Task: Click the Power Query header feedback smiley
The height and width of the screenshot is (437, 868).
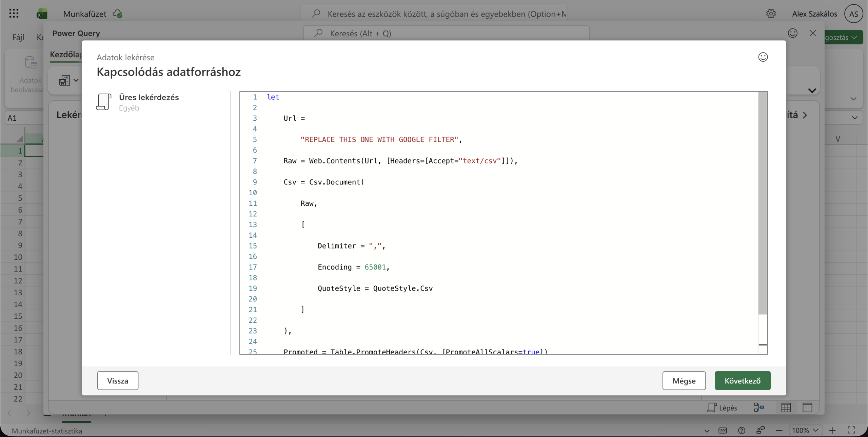Action: pyautogui.click(x=792, y=33)
